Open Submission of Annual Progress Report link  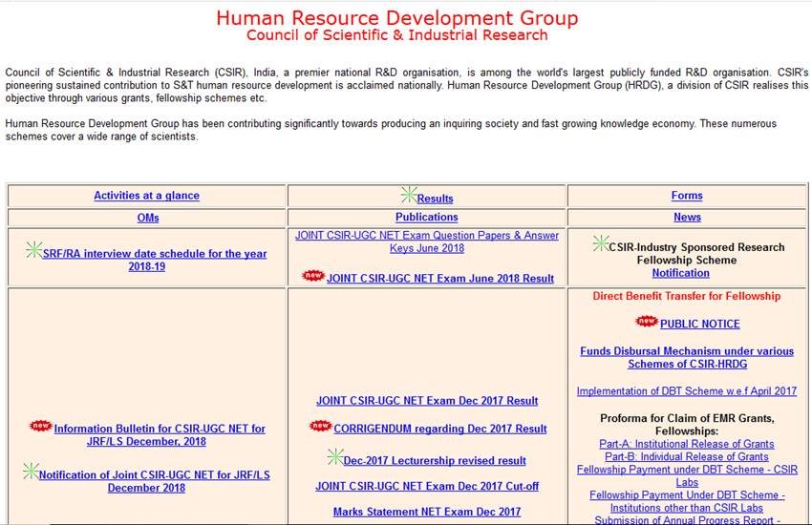687,520
